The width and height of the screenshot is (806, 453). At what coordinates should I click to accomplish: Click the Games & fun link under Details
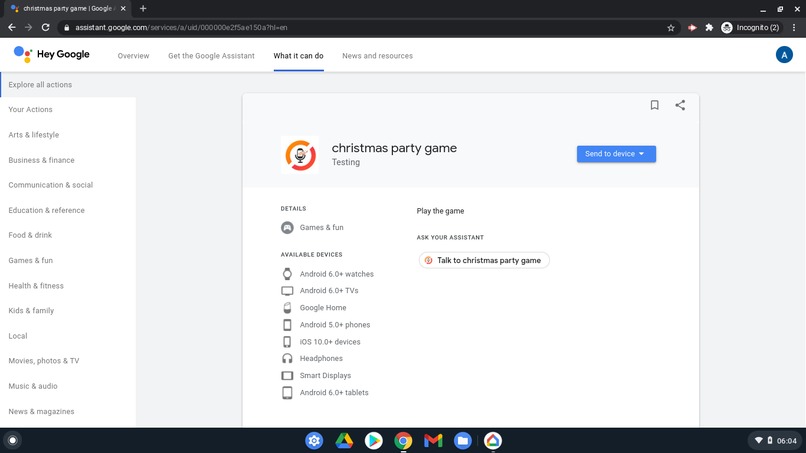point(321,227)
